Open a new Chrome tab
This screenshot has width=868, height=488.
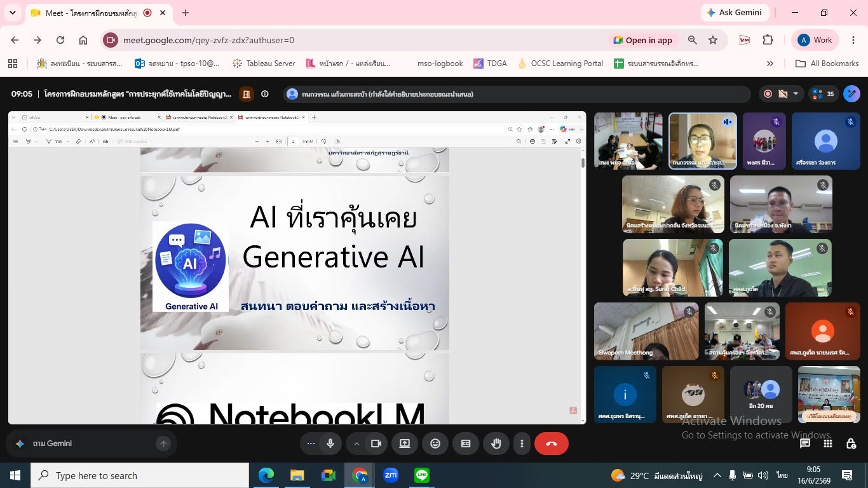(x=186, y=13)
